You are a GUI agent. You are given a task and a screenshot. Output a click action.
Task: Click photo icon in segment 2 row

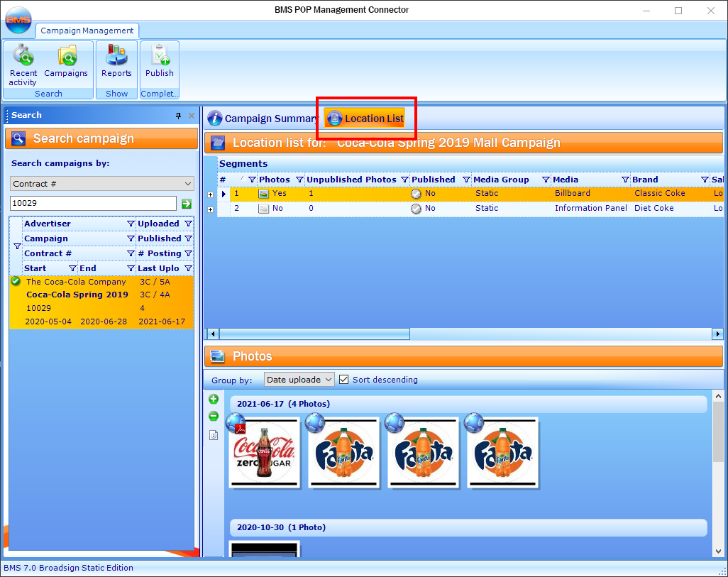coord(263,209)
